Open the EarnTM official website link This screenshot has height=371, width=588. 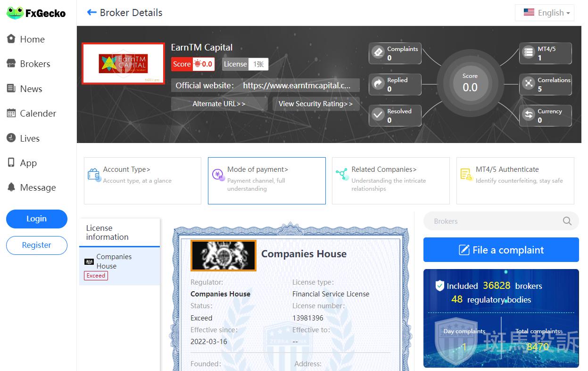click(297, 85)
